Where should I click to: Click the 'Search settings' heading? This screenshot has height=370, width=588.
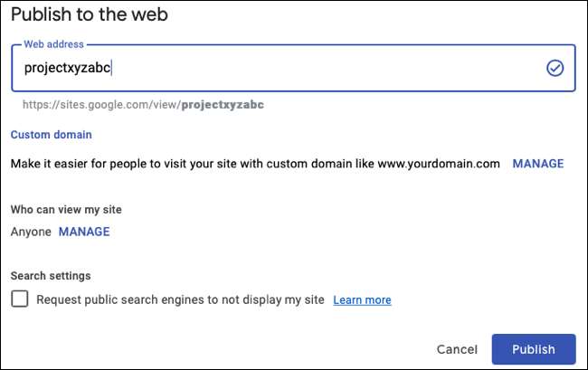[51, 276]
